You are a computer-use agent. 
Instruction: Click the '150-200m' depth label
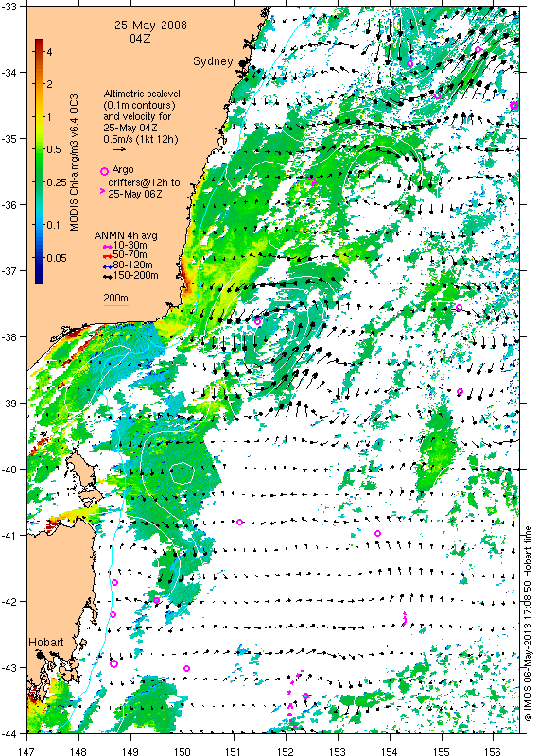click(135, 276)
